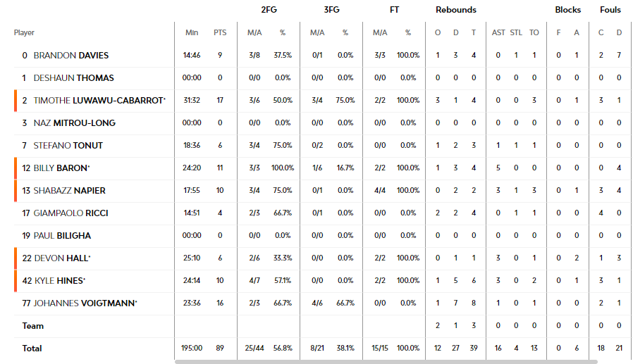Select Kyle Hines player name
This screenshot has height=364, width=633.
60,282
